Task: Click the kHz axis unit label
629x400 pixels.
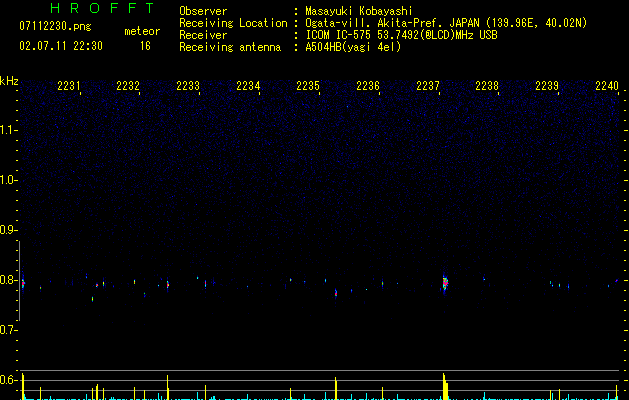Action: click(9, 81)
